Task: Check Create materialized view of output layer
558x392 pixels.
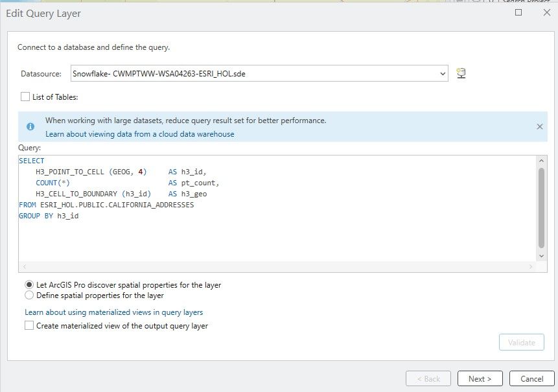Action: (x=29, y=326)
